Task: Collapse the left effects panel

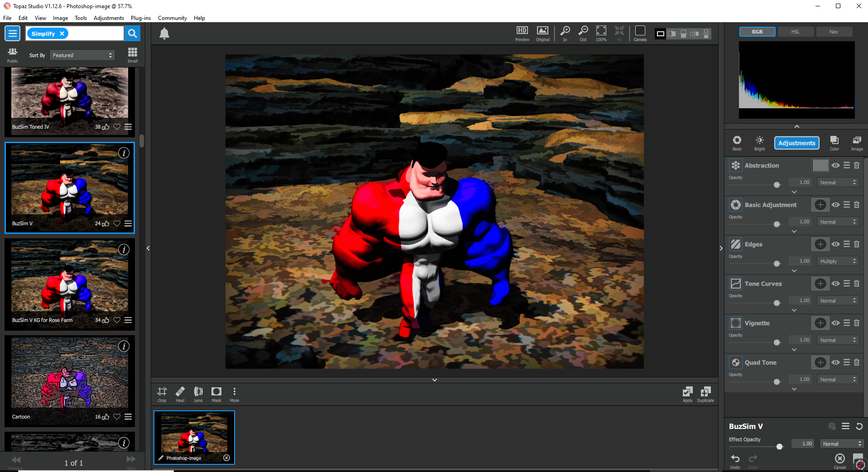Action: click(148, 248)
